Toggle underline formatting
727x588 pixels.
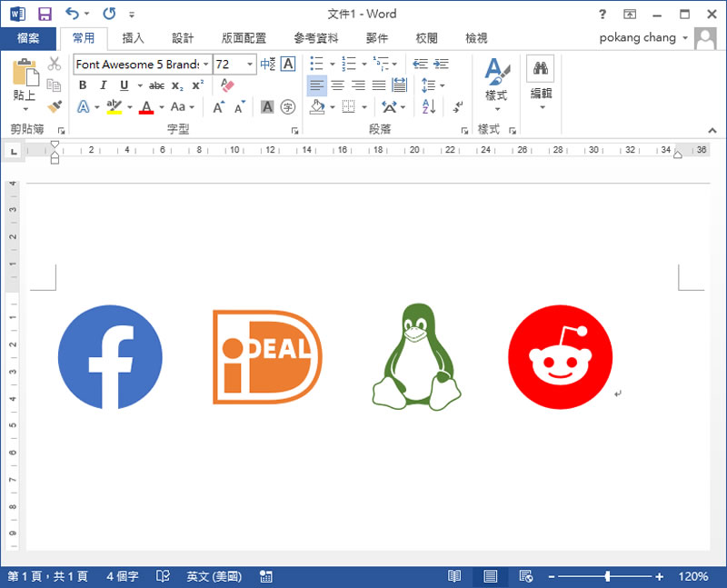[x=124, y=85]
